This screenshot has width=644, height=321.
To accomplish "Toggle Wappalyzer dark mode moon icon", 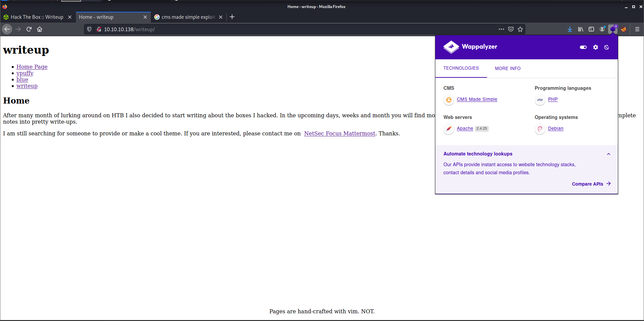I will pos(607,47).
